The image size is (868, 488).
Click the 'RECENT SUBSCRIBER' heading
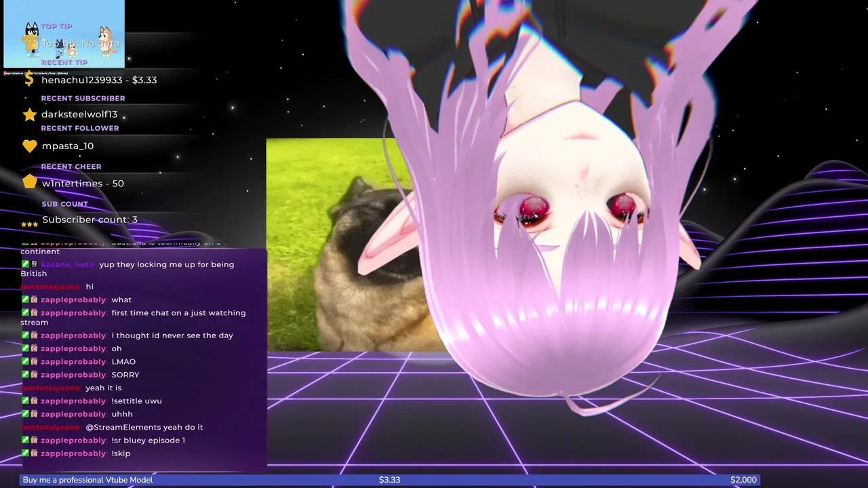83,98
